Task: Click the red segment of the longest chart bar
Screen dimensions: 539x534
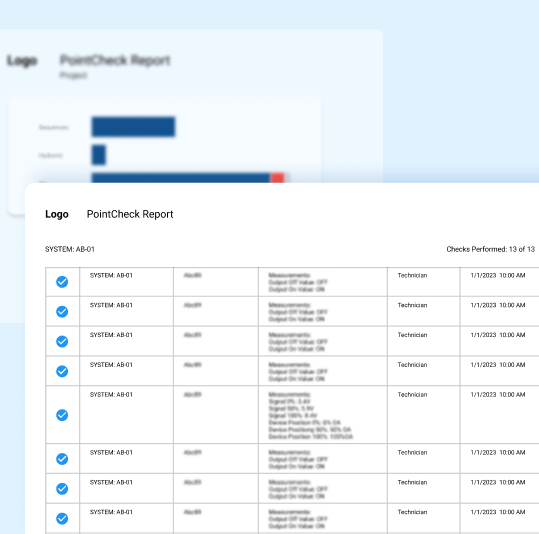Action: coord(278,177)
